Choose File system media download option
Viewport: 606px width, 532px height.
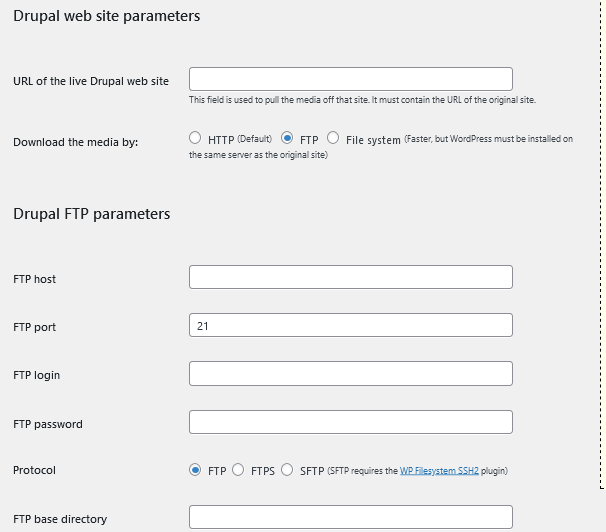click(333, 139)
